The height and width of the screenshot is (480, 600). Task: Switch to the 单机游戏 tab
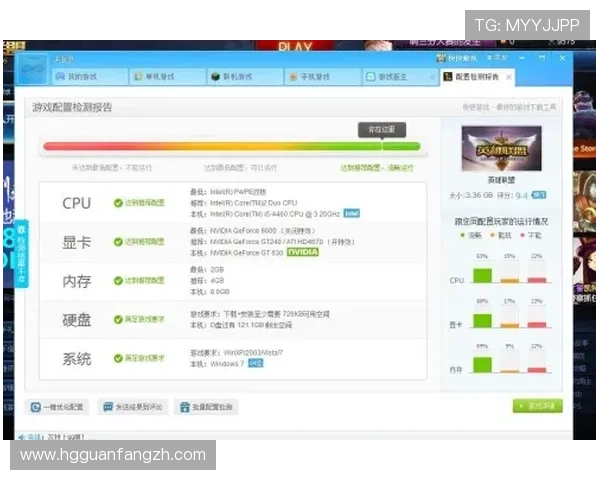click(x=168, y=77)
